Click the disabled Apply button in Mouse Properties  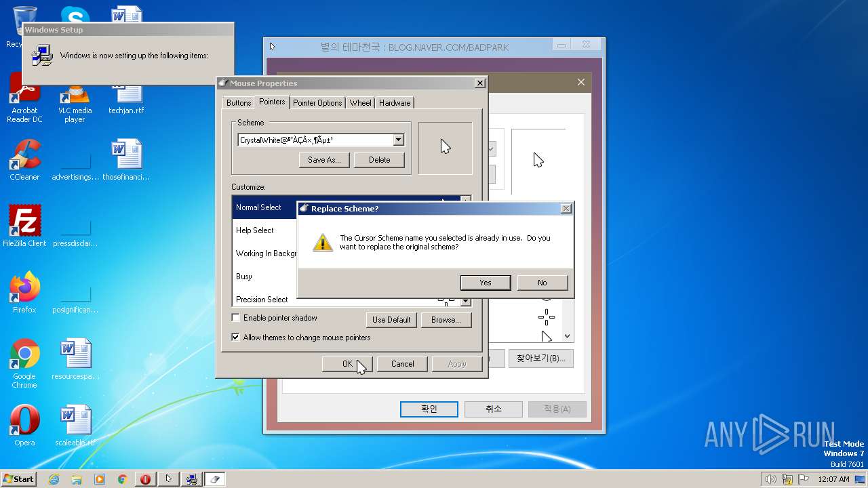coord(457,364)
